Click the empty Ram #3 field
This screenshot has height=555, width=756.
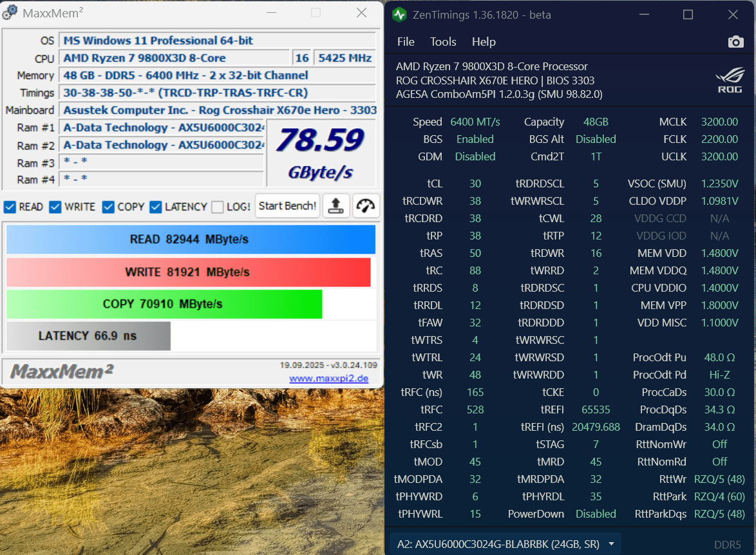162,162
